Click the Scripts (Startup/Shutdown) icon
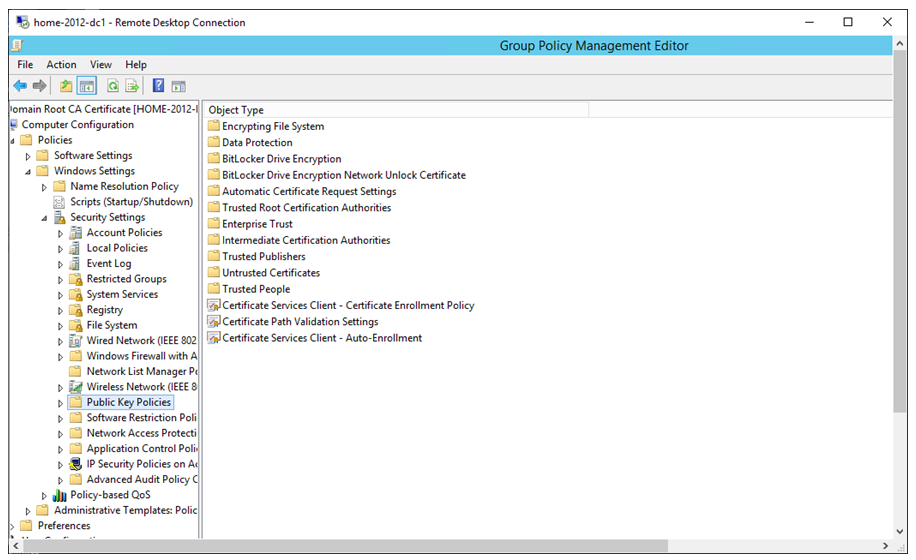 pyautogui.click(x=59, y=202)
